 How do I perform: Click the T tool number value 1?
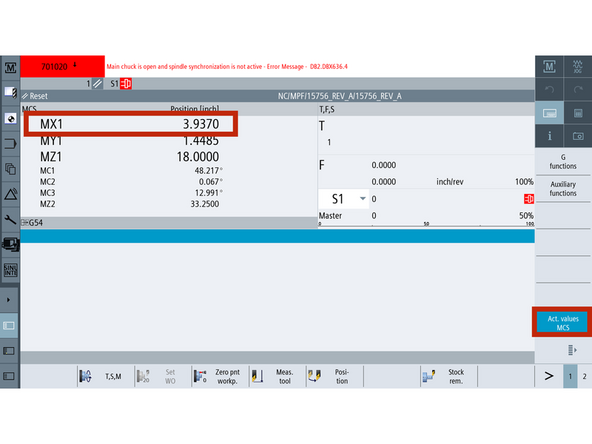click(x=329, y=142)
